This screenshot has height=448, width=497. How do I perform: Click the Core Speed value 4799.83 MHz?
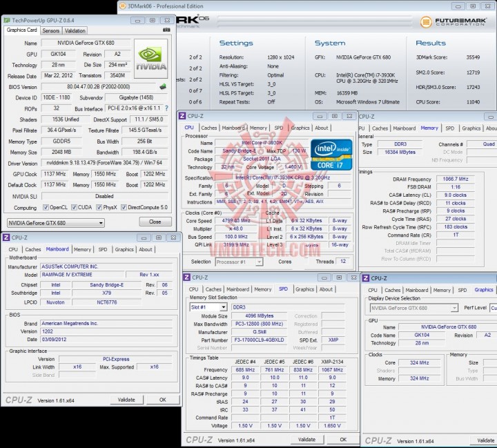pyautogui.click(x=236, y=221)
